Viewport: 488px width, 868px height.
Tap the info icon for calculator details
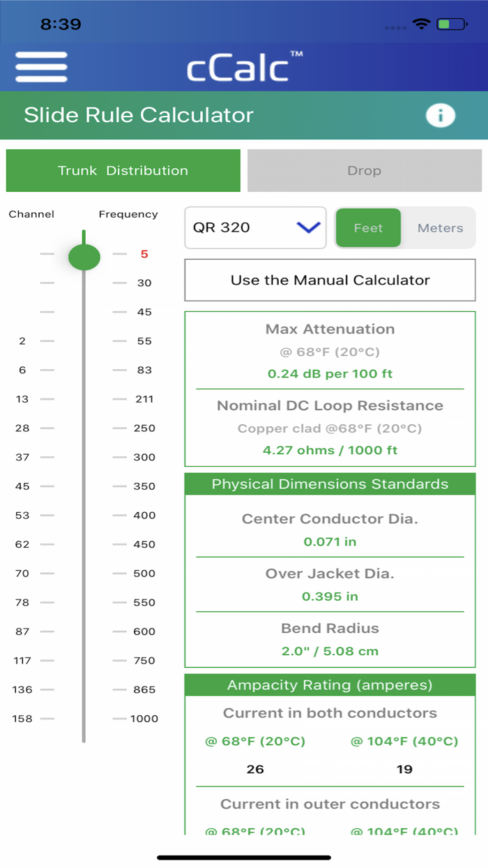(x=440, y=115)
